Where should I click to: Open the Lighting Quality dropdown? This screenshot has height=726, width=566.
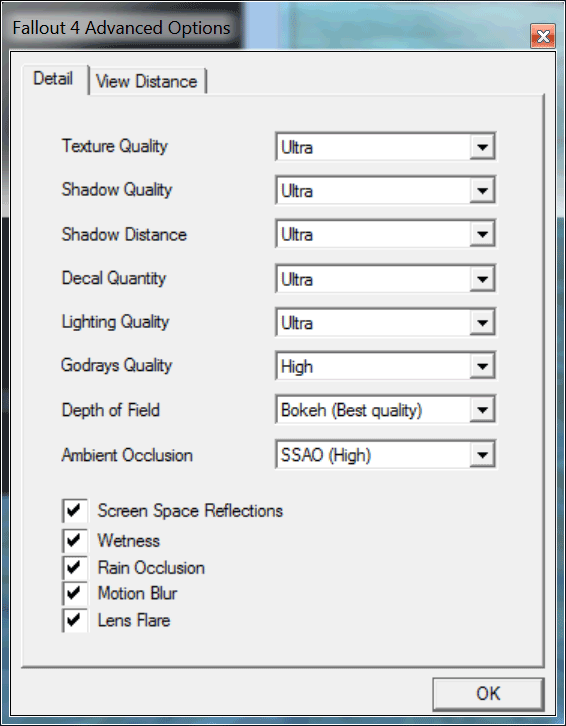[x=385, y=322]
